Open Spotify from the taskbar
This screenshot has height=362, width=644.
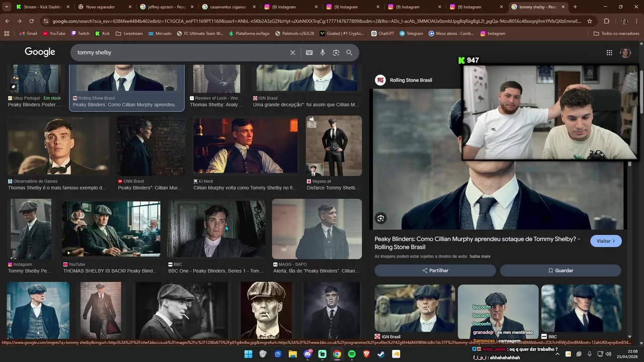click(352, 354)
